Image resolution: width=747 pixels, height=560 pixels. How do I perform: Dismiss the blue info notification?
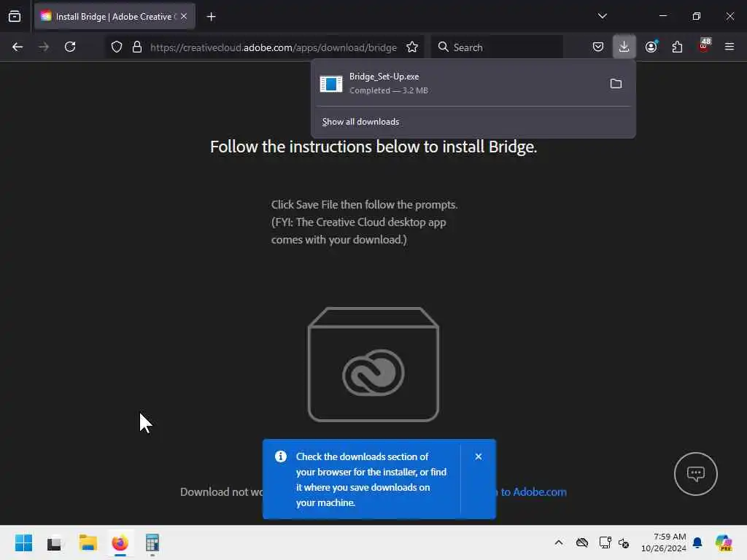tap(479, 456)
